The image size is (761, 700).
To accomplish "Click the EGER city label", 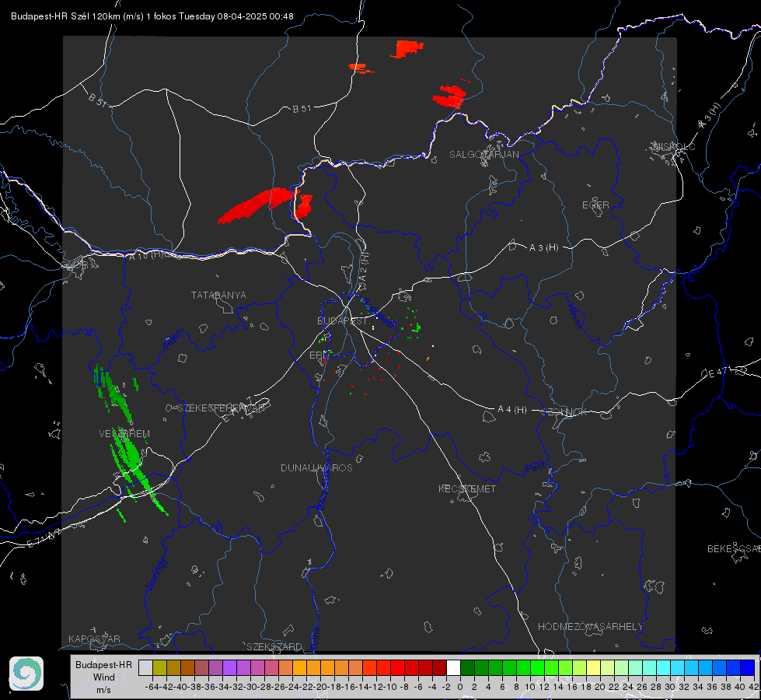I will click(595, 205).
